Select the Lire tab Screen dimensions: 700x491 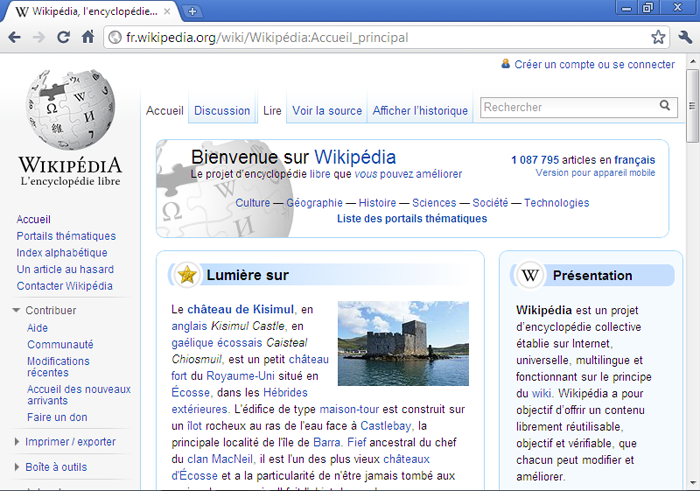coord(272,110)
